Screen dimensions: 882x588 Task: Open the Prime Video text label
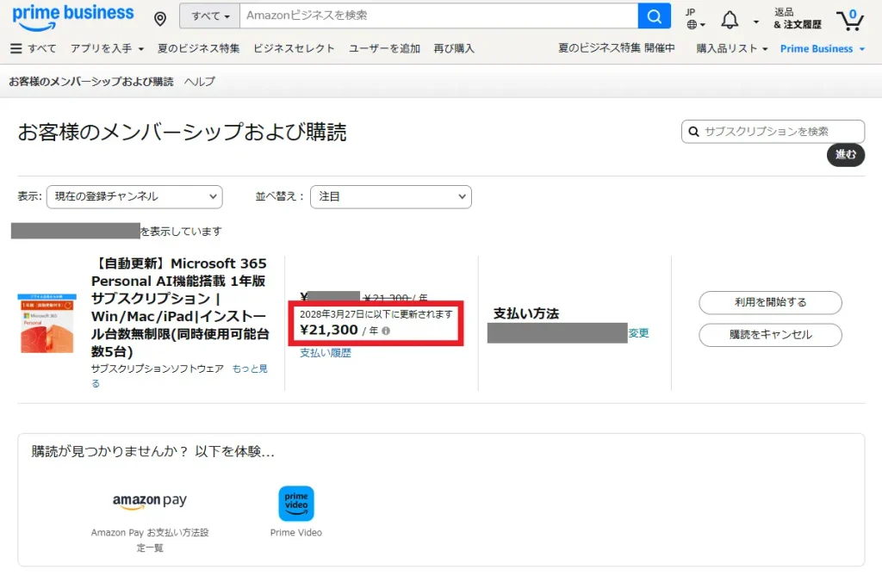tap(296, 532)
